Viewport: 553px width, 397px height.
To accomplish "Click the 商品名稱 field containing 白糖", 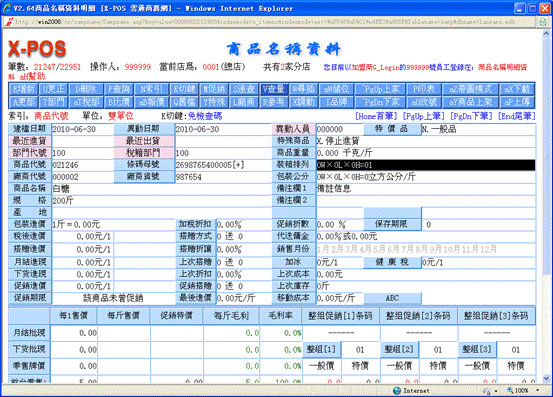I will point(161,189).
